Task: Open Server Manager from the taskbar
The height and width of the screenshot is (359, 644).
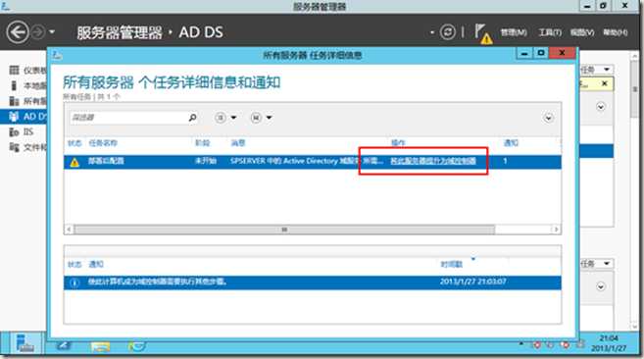Action: point(25,343)
